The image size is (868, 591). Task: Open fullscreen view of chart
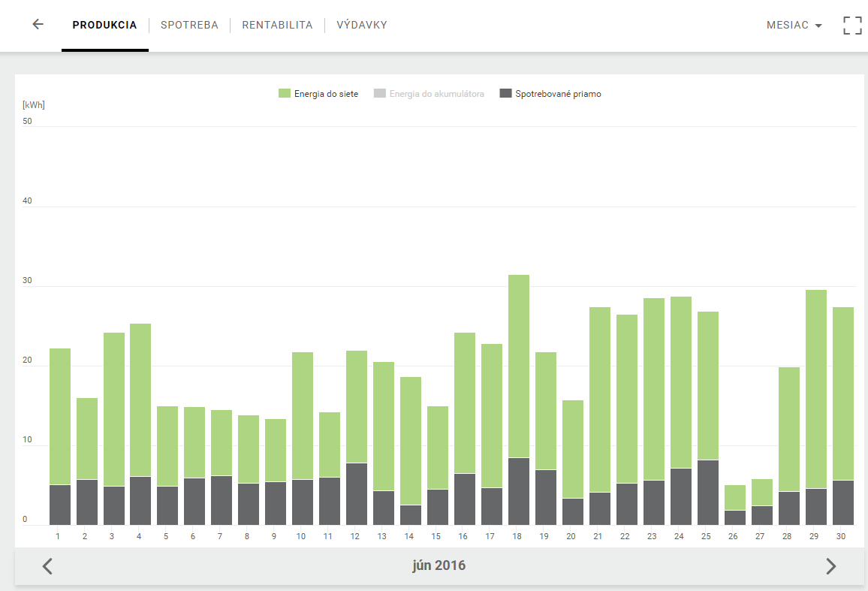coord(852,26)
